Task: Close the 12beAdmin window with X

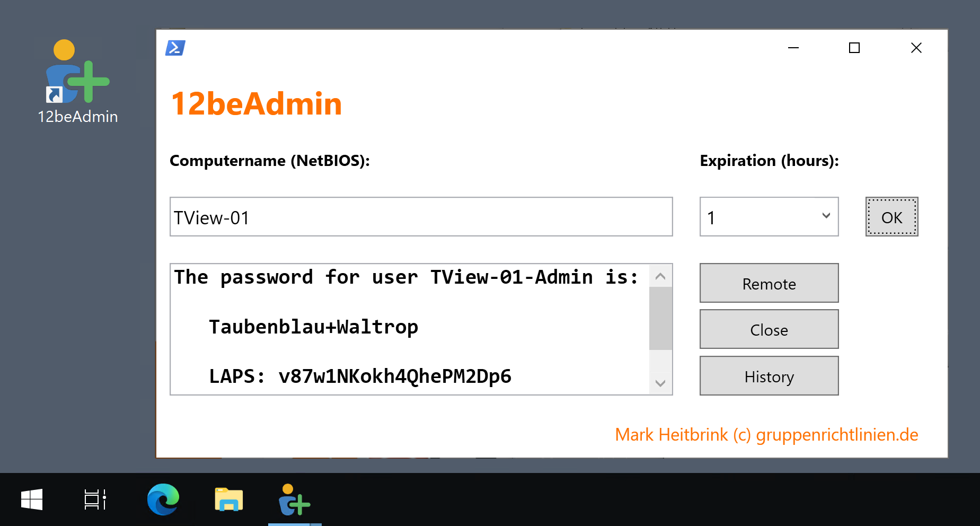Action: tap(916, 48)
